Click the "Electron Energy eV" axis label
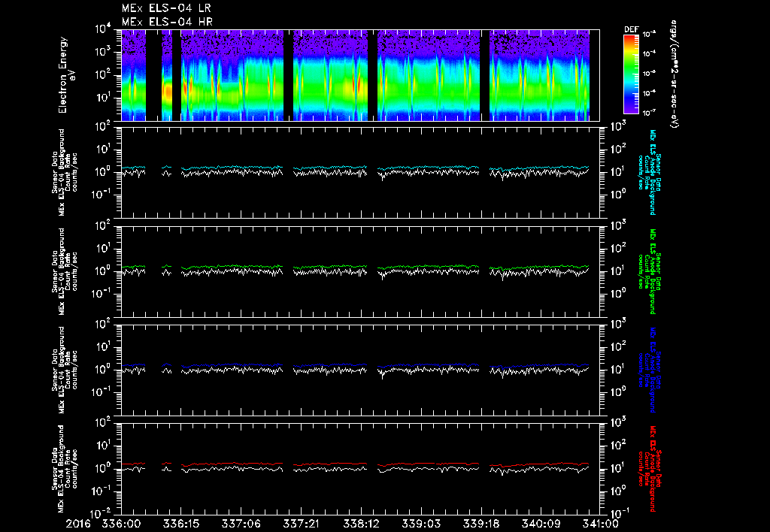 click(66, 75)
